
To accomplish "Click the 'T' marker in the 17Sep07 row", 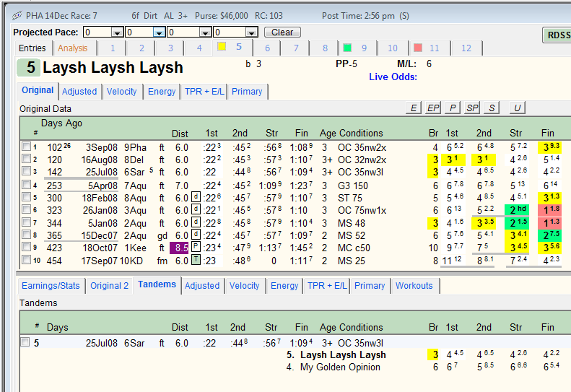I will [x=196, y=260].
